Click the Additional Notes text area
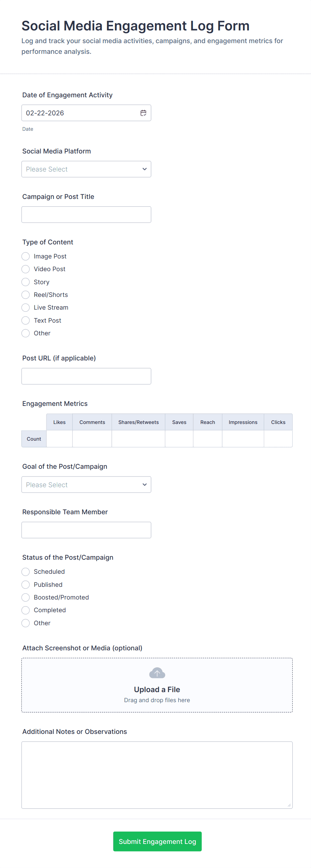This screenshot has height=868, width=311. click(157, 775)
